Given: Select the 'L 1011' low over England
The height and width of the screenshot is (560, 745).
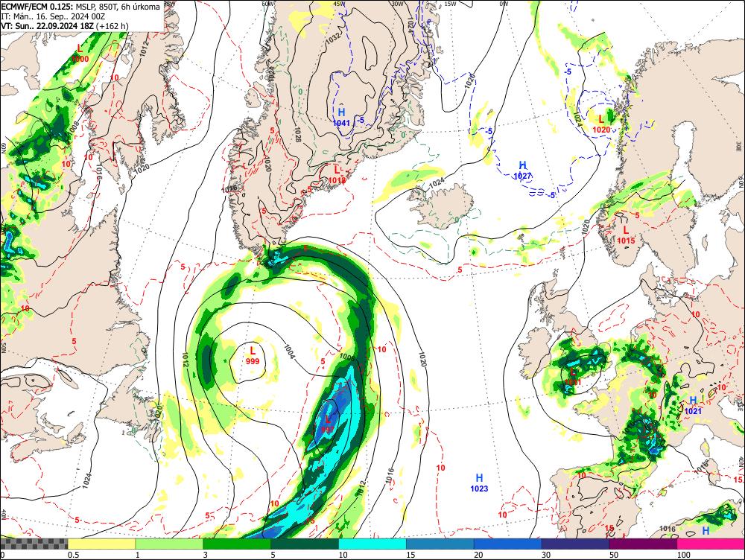Looking at the screenshot, I should [x=573, y=377].
